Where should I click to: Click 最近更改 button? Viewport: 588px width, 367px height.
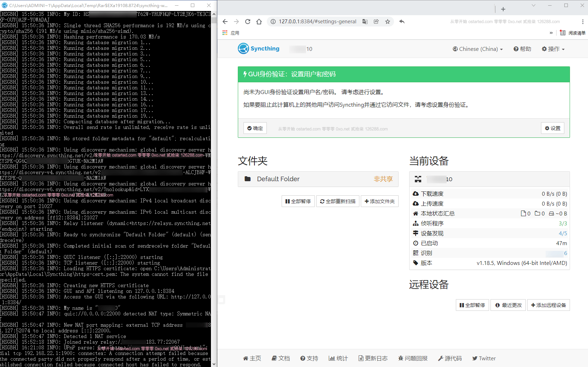508,305
